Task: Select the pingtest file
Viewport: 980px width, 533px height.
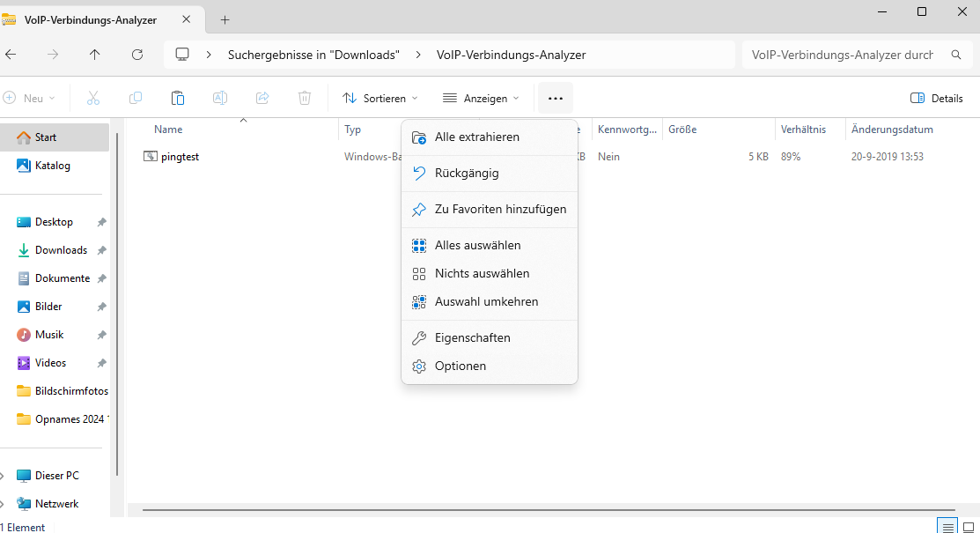Action: (x=180, y=157)
